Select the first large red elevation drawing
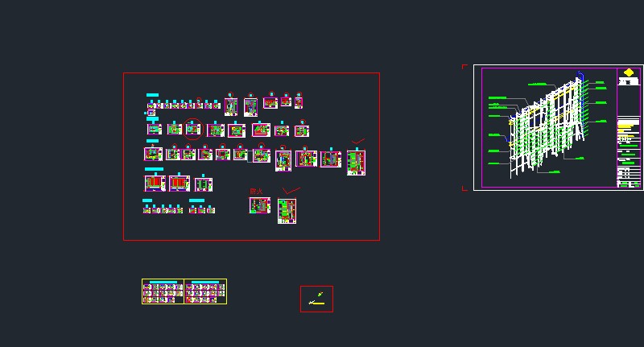The height and width of the screenshot is (347, 644). point(155,184)
